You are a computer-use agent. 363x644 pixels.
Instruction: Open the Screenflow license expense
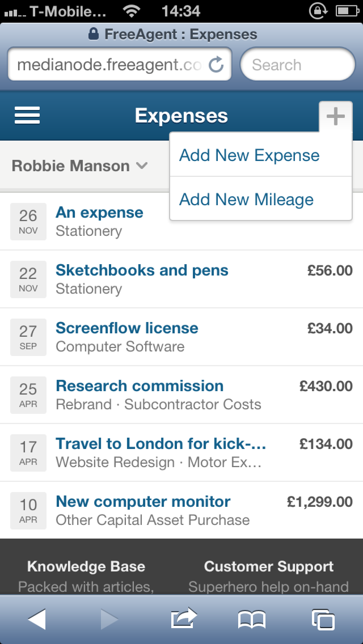(181, 337)
